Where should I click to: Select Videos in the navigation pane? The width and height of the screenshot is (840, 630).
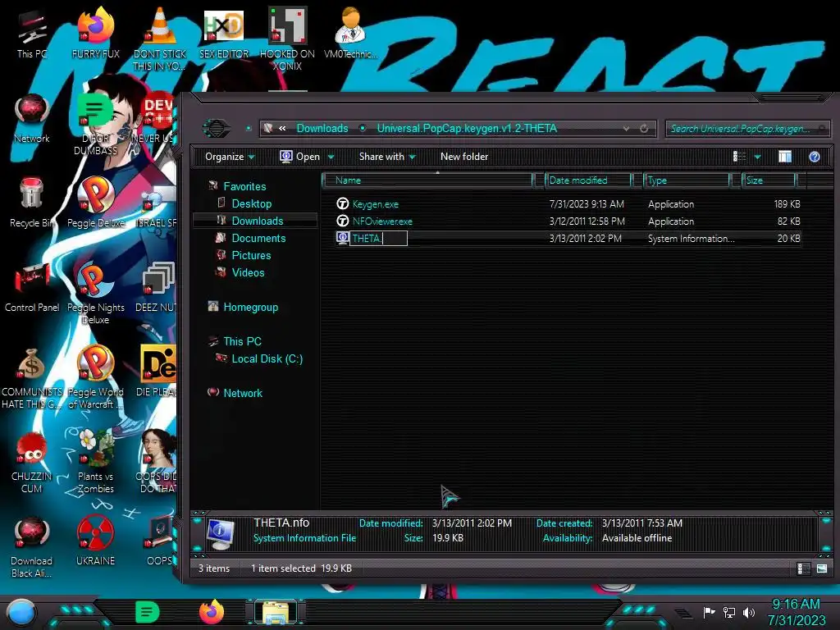click(x=248, y=272)
